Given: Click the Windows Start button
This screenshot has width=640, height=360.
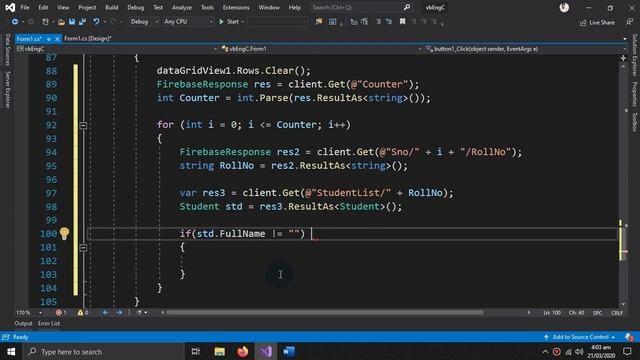Looking at the screenshot, I should pyautogui.click(x=11, y=351).
